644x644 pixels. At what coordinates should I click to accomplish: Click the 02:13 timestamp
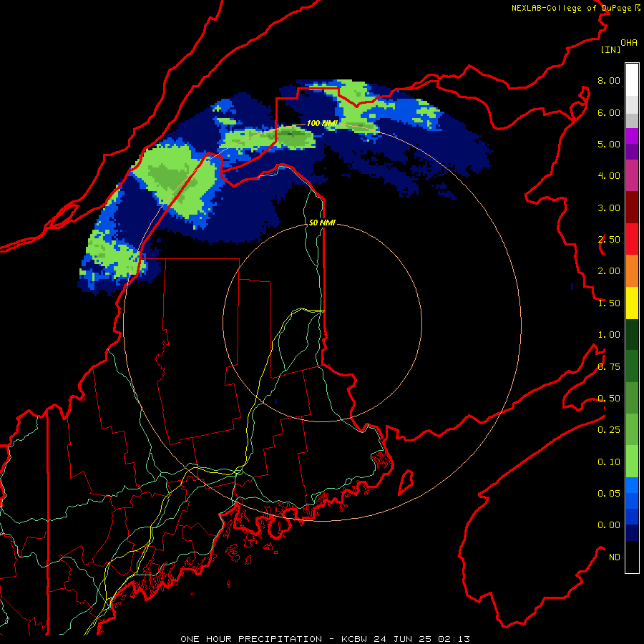pyautogui.click(x=454, y=639)
